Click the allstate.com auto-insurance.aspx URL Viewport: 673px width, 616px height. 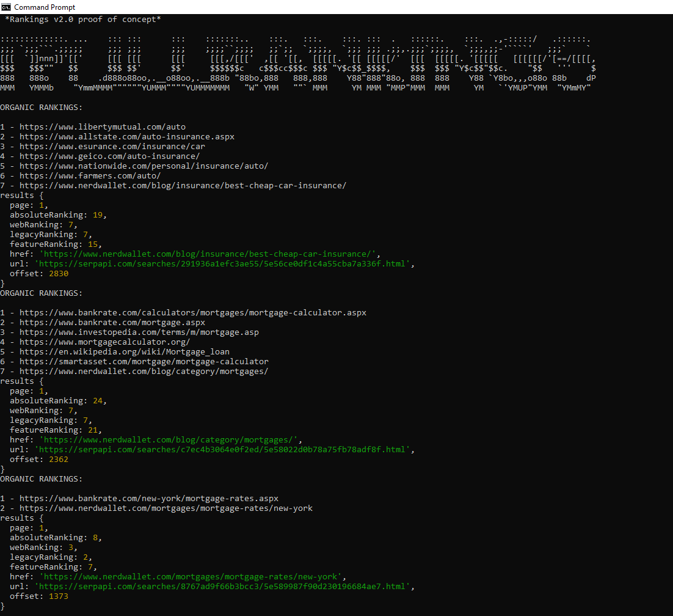click(x=126, y=137)
